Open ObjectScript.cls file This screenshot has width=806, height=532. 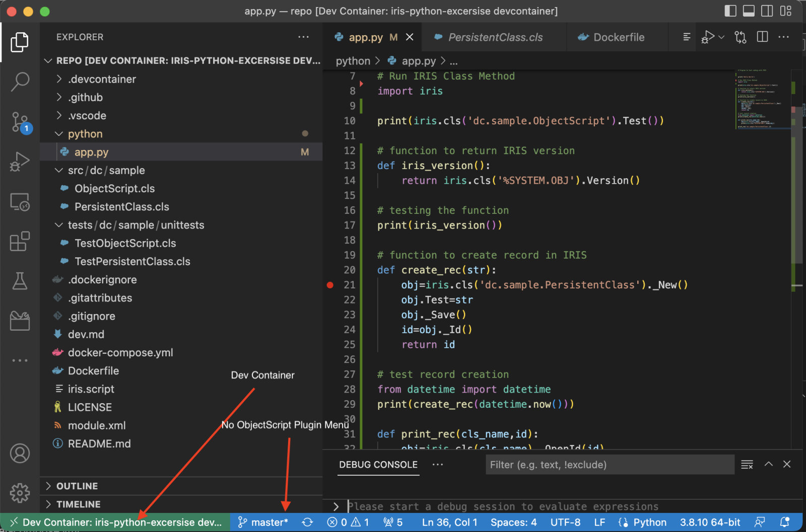coord(181,188)
